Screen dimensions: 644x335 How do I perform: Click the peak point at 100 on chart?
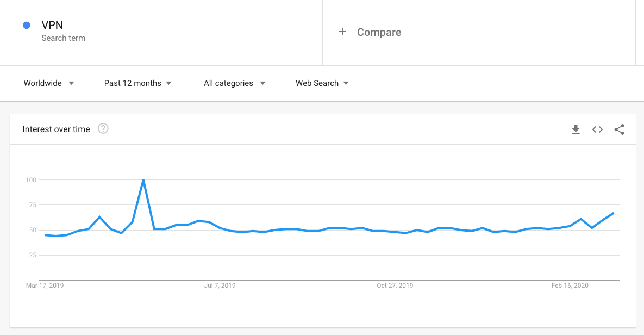pyautogui.click(x=143, y=180)
